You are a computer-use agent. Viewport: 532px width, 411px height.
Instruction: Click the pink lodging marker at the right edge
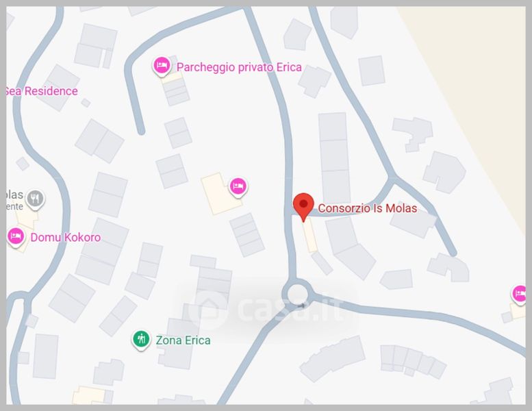tap(519, 295)
